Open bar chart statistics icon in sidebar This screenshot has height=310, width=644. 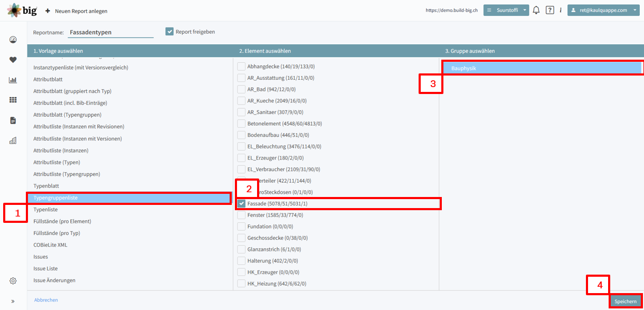13,80
